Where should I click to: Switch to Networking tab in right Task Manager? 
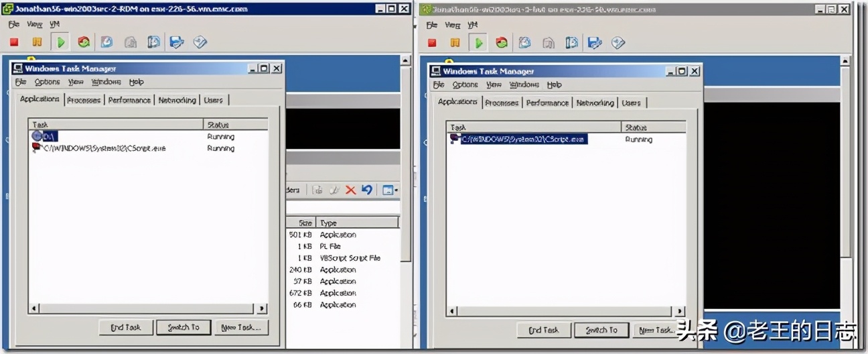[595, 103]
